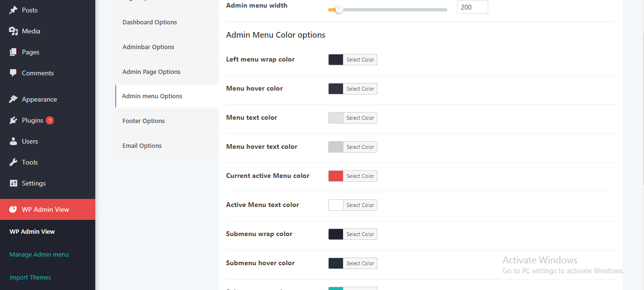Open Manage Admin menu link
The height and width of the screenshot is (290, 644).
pos(39,255)
